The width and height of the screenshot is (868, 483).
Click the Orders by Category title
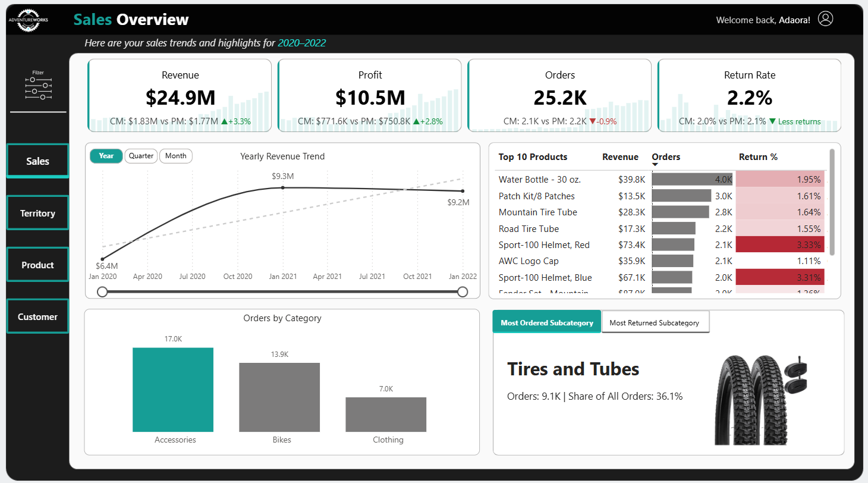click(x=282, y=318)
